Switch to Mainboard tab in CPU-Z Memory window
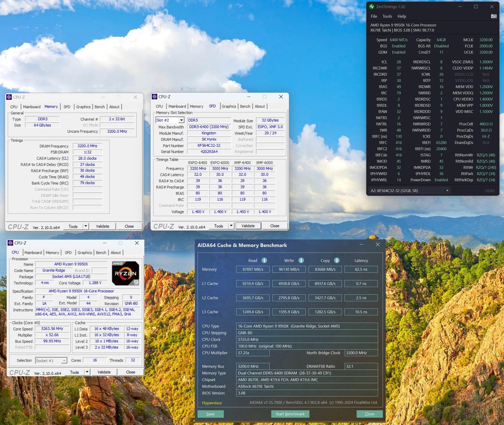The image size is (504, 425). click(32, 107)
